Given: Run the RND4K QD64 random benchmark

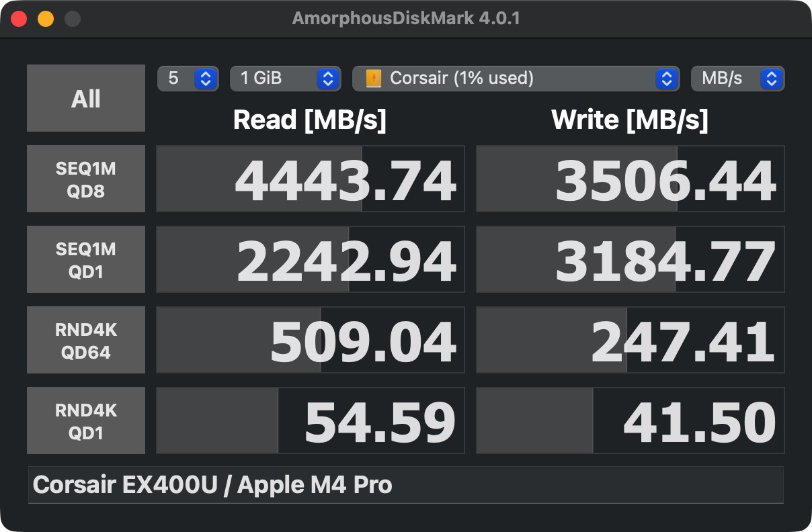Looking at the screenshot, I should click(85, 340).
